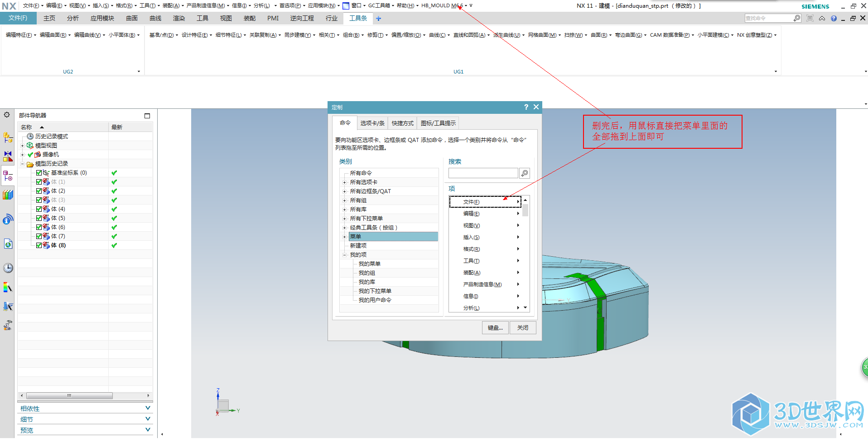The width and height of the screenshot is (868, 439).
Task: Expand 模型视图 tree node
Action: click(22, 146)
